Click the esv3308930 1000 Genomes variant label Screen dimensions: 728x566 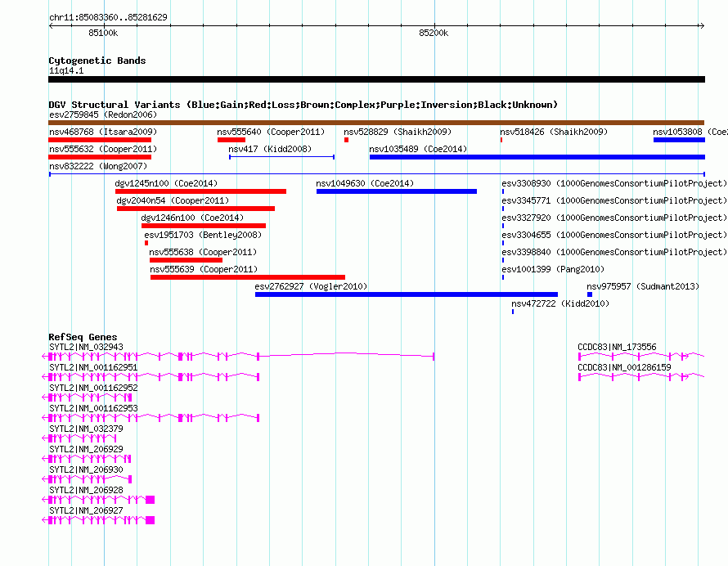(x=614, y=183)
